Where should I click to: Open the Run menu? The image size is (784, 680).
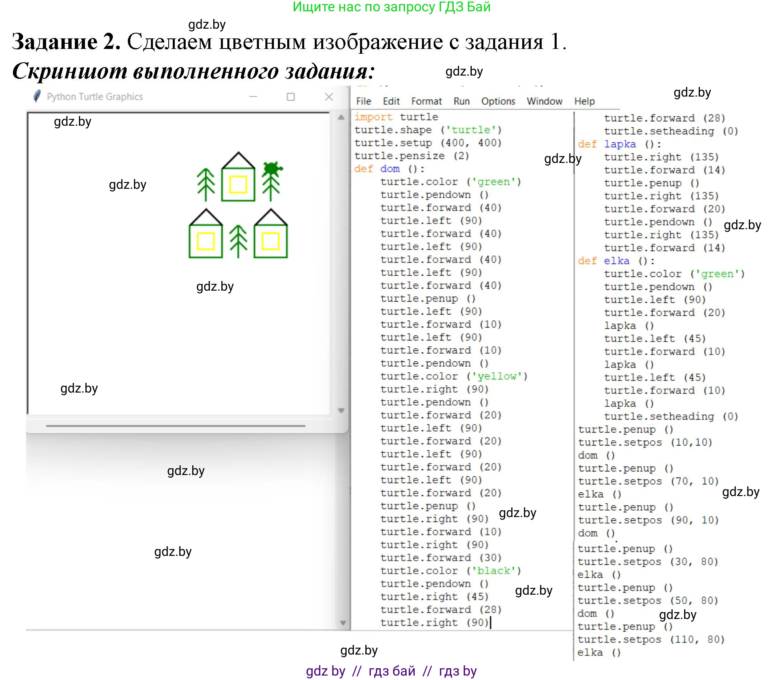(461, 101)
